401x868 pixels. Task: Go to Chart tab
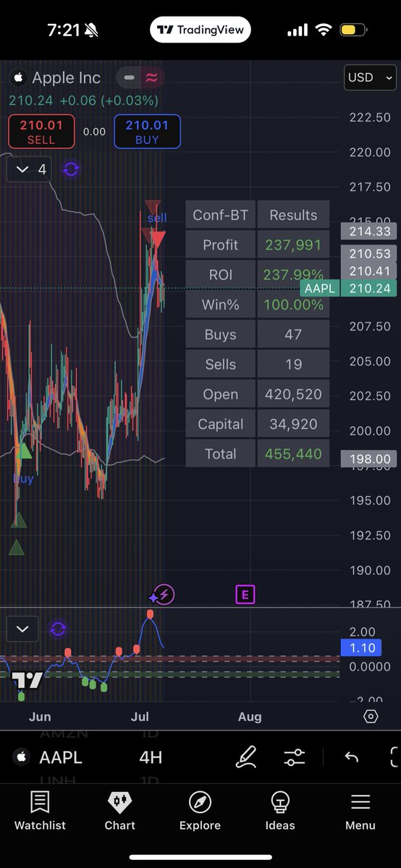click(x=119, y=811)
